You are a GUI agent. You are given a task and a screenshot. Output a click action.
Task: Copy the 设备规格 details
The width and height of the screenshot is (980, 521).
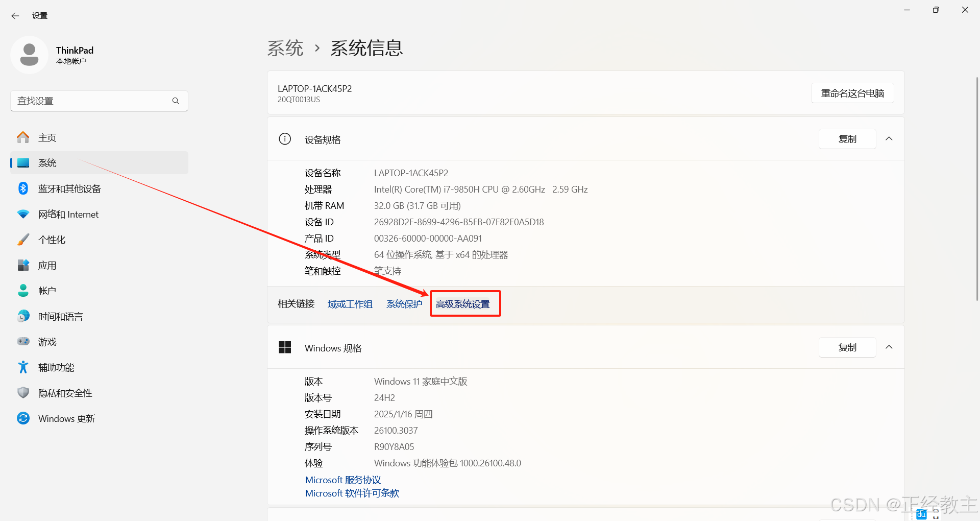(x=847, y=139)
